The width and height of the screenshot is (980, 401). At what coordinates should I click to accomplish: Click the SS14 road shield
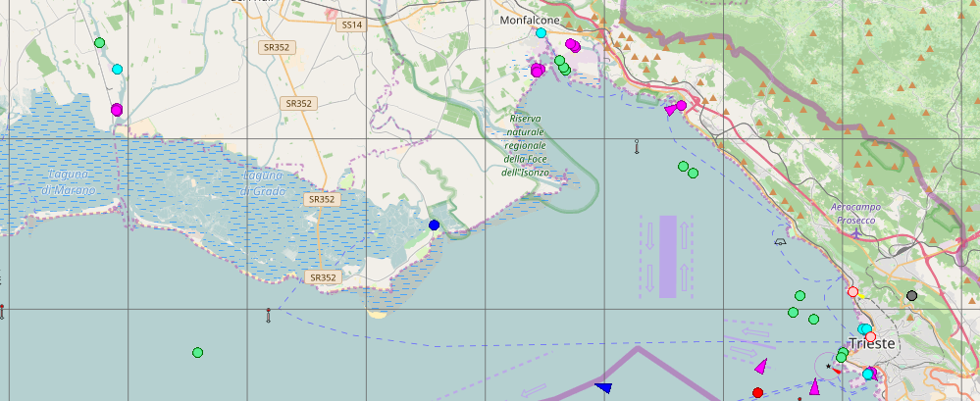click(350, 25)
